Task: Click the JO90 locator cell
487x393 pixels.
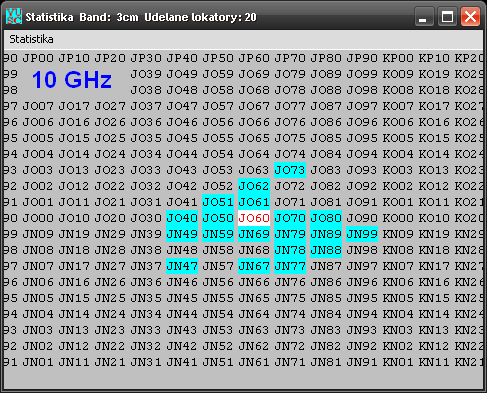Action: click(x=362, y=218)
